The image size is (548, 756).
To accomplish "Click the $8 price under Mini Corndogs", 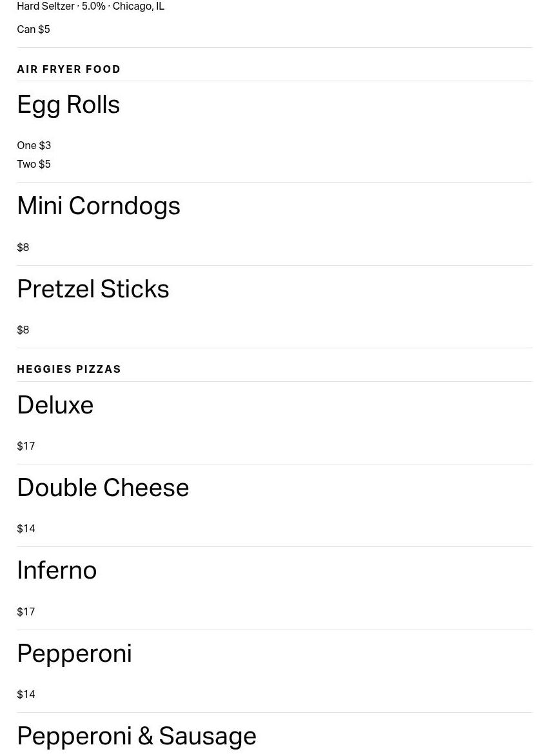I will tap(23, 248).
